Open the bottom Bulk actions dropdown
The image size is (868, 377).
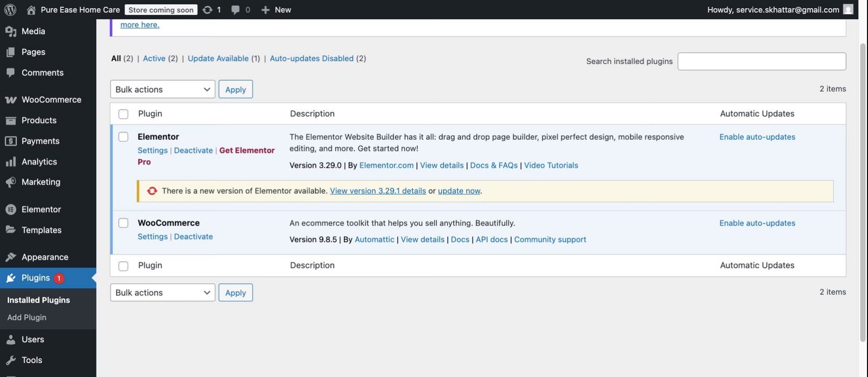pyautogui.click(x=162, y=293)
